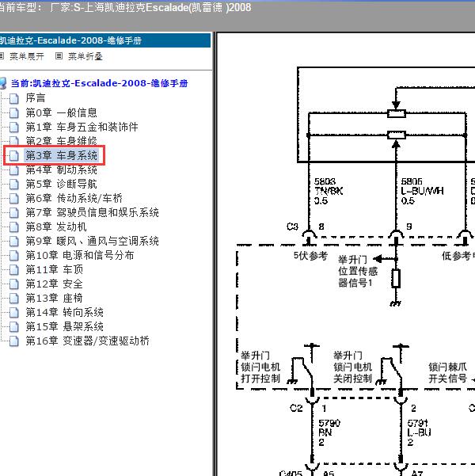
Task: Open 第9章 暖风、通风与空调系统 chapter
Action: pos(93,241)
